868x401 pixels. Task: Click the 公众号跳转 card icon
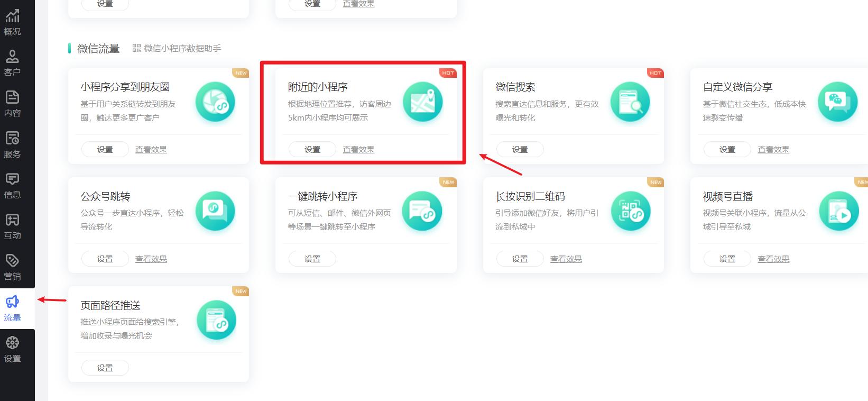[x=215, y=211]
